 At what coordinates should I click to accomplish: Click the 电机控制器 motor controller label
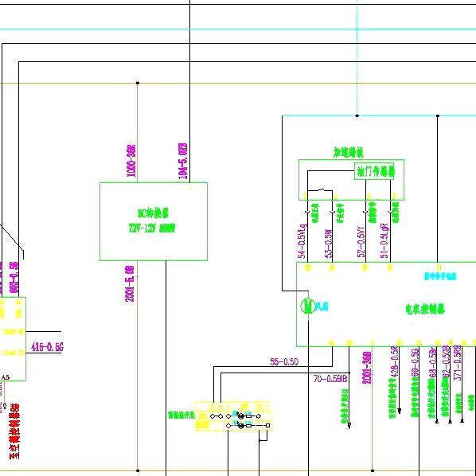pyautogui.click(x=425, y=309)
